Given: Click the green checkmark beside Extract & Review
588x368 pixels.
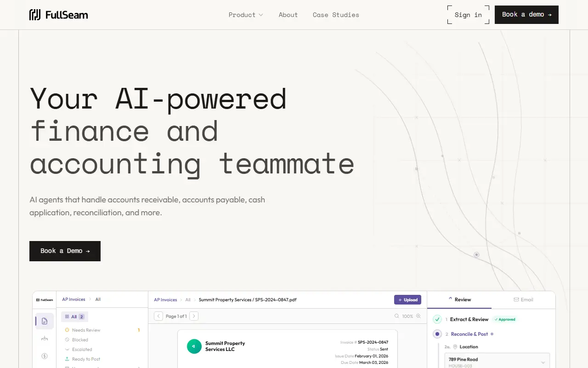Looking at the screenshot, I should [x=437, y=319].
